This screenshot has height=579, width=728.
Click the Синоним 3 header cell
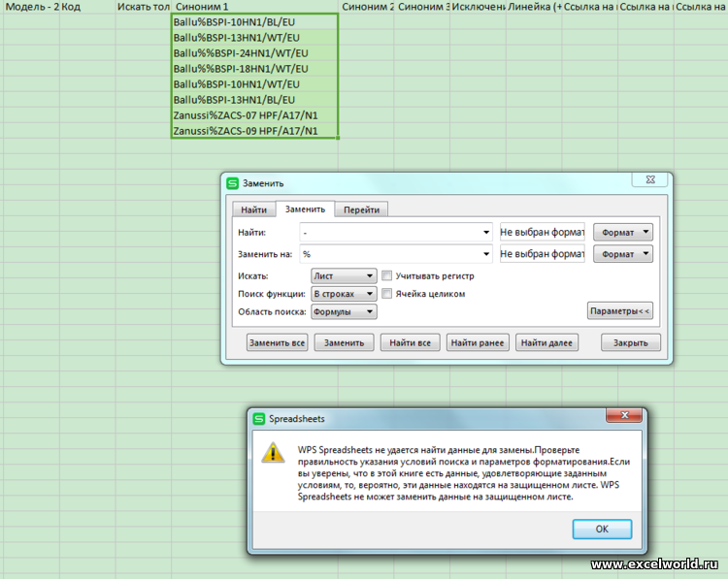pyautogui.click(x=421, y=7)
